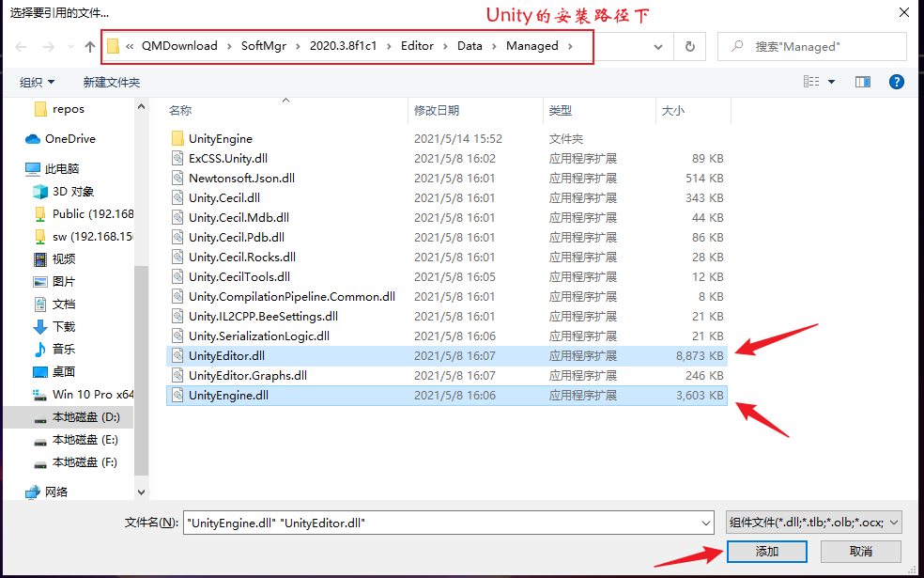924x578 pixels.
Task: Select the ExCSS.Unity.dll file
Action: coord(446,159)
